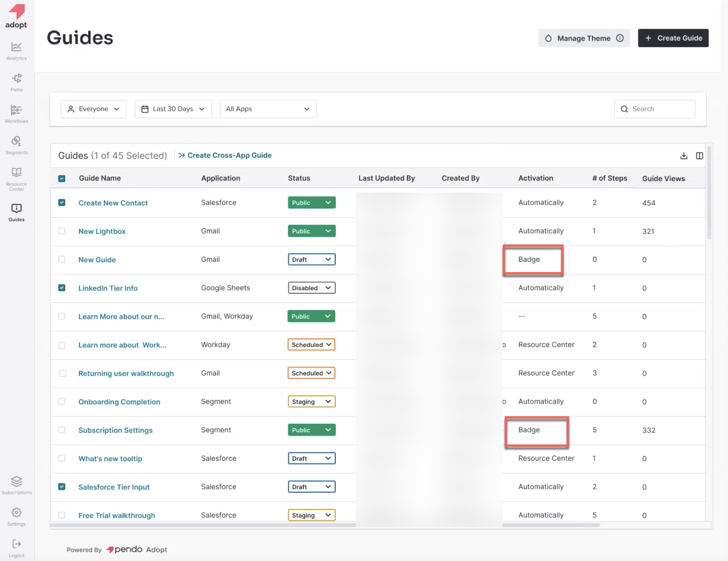Screen dimensions: 728x561
Task: Open Workflows from the sidebar
Action: click(16, 114)
